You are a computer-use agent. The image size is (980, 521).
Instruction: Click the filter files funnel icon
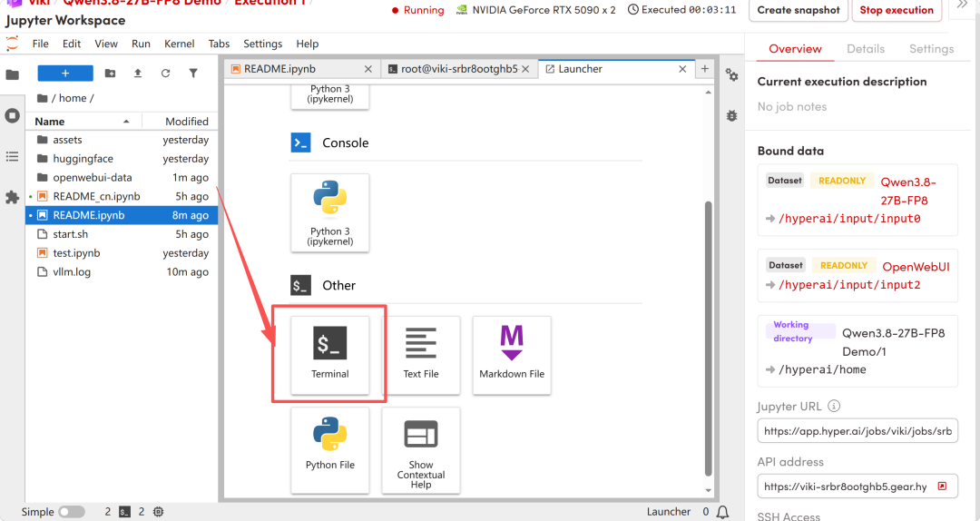(x=193, y=74)
